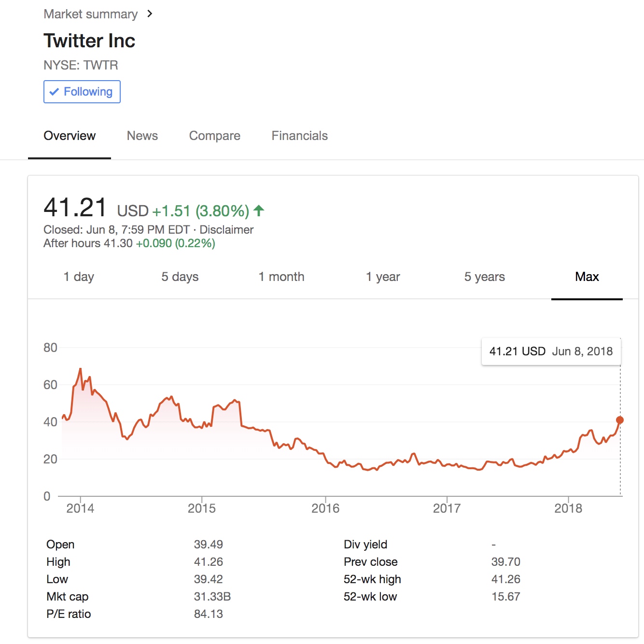Viewport: 644px width, 644px height.
Task: Switch chart to 1 month range
Action: 281,277
